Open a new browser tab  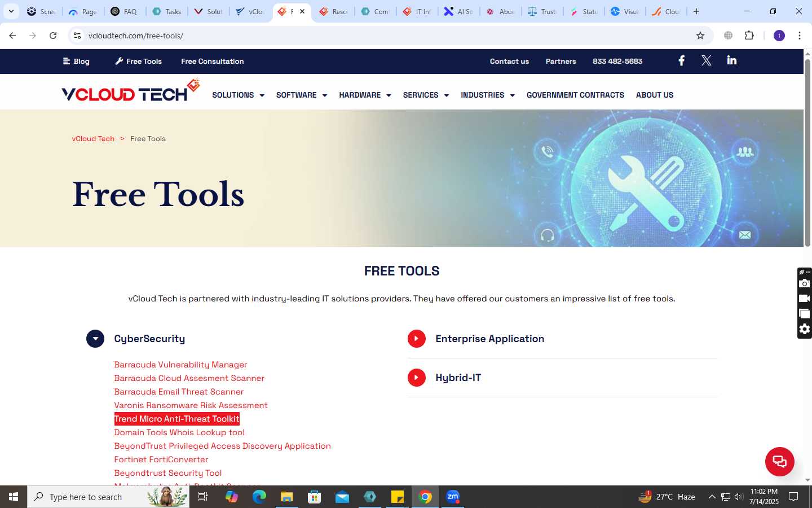pos(696,11)
